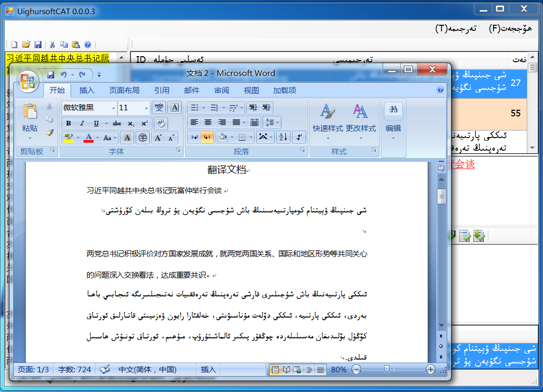Expand the 粘贴 paste options arrow
Screen dimensions: 543x392
[30, 138]
